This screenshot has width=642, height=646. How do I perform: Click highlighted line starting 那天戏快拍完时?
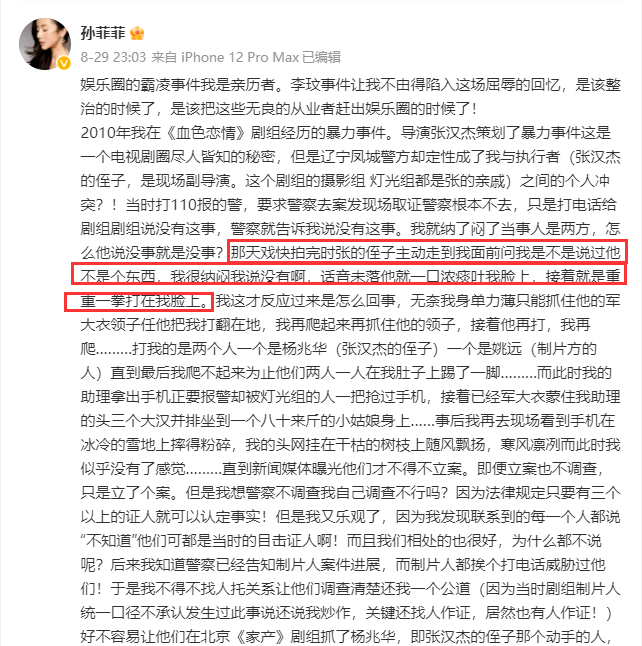[x=427, y=252]
